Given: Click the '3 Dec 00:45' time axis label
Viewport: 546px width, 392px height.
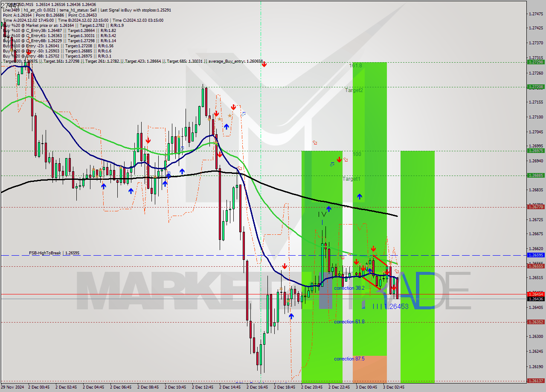Looking at the screenshot, I should click(x=366, y=387).
